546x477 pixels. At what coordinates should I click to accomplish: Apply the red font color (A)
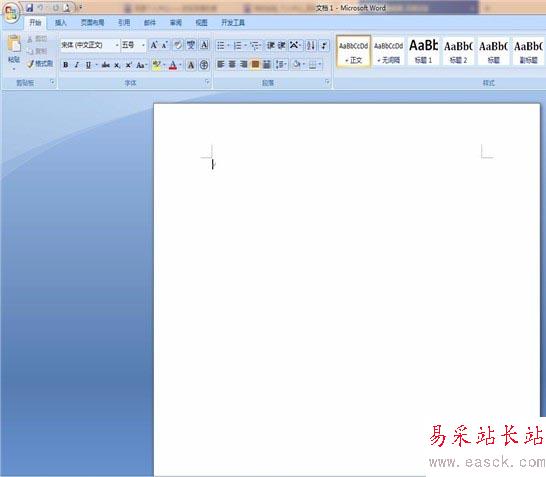(173, 65)
